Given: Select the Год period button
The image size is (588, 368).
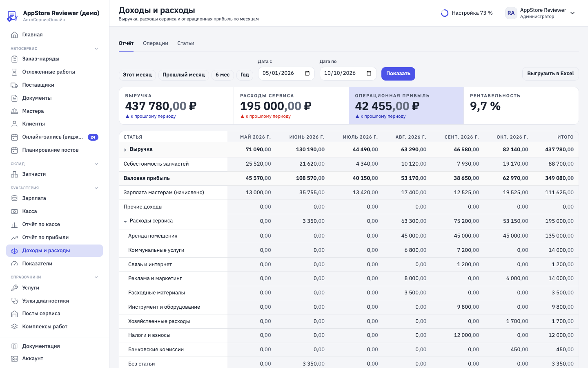Looking at the screenshot, I should 245,75.
